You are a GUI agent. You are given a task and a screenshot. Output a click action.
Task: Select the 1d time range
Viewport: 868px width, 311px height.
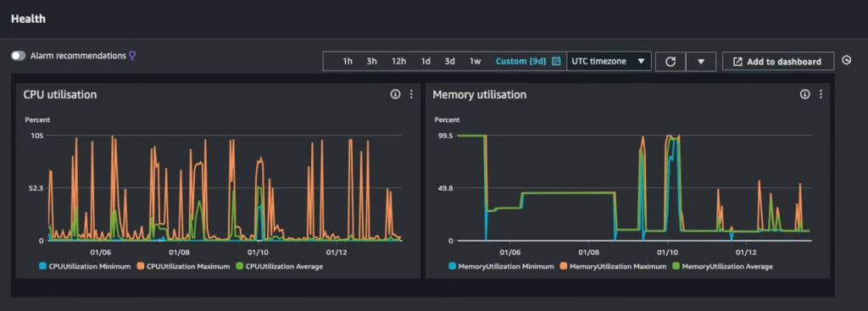426,61
